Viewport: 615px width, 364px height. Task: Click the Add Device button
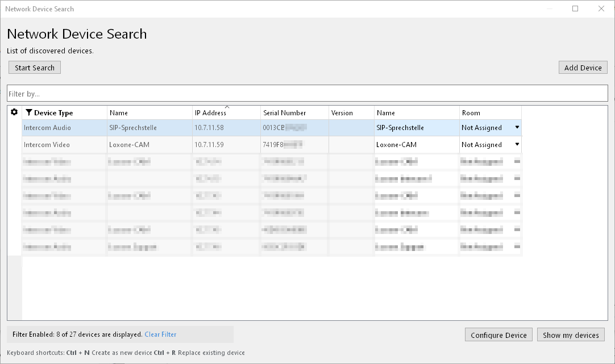[x=583, y=68]
